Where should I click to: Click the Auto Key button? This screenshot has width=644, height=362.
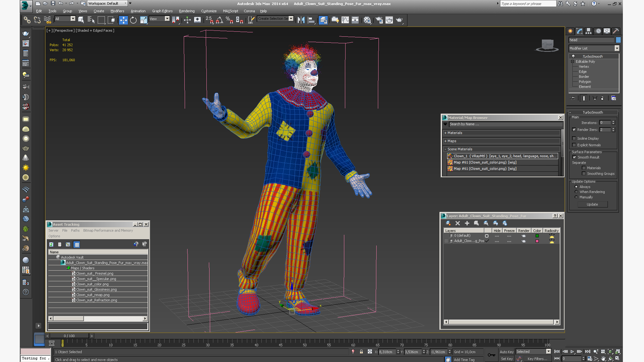pos(506,352)
